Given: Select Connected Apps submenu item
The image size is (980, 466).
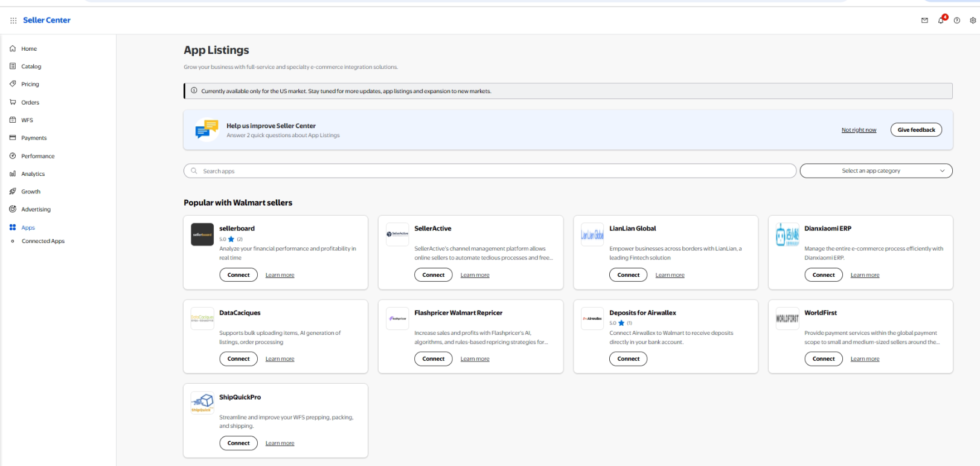Looking at the screenshot, I should click(x=43, y=241).
